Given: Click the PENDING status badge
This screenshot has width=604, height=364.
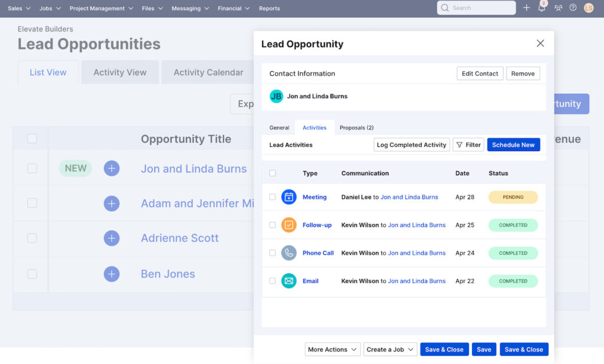Looking at the screenshot, I should pos(513,197).
